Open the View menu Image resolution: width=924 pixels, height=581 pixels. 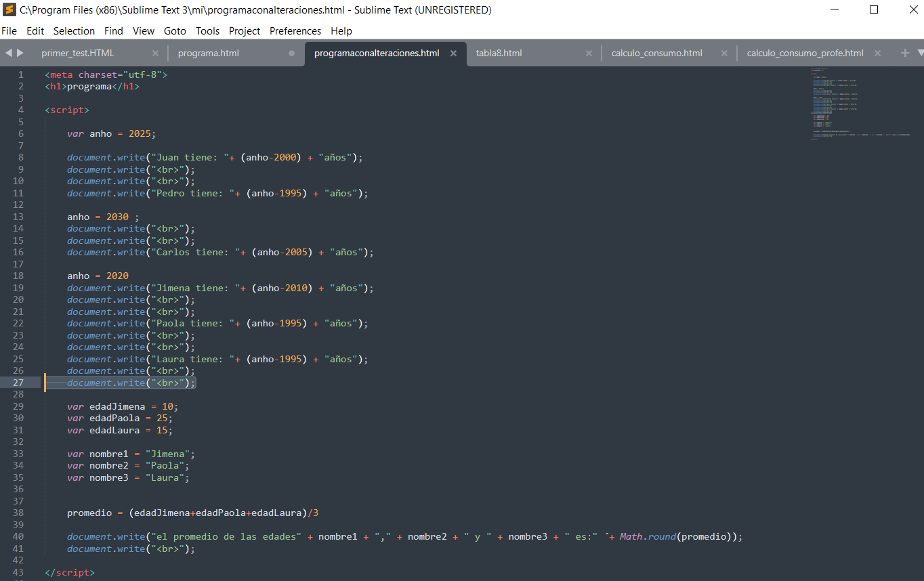pyautogui.click(x=144, y=31)
